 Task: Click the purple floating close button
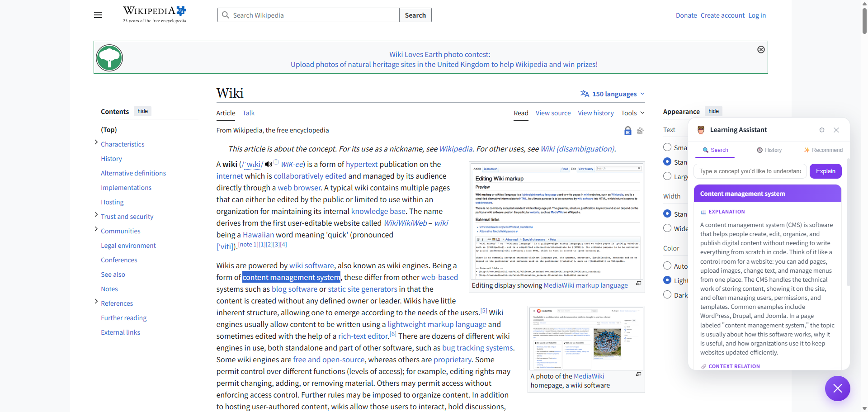[x=837, y=388]
